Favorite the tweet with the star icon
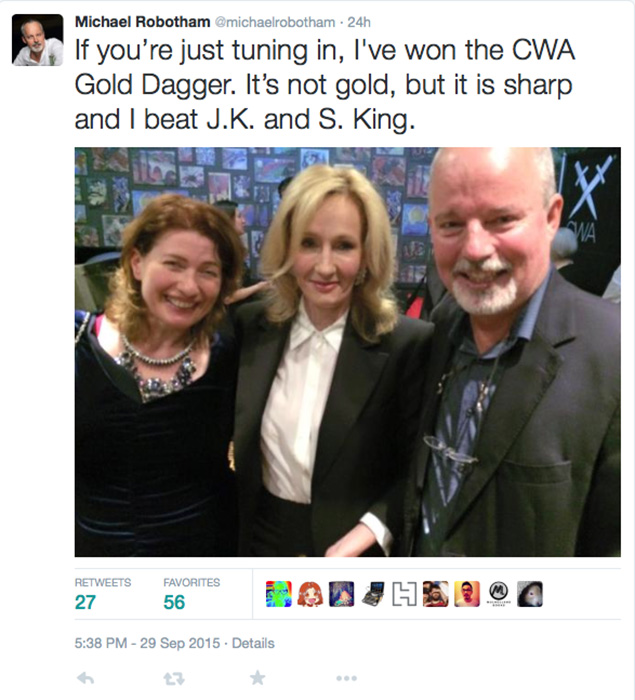Image resolution: width=635 pixels, height=700 pixels. pyautogui.click(x=257, y=678)
